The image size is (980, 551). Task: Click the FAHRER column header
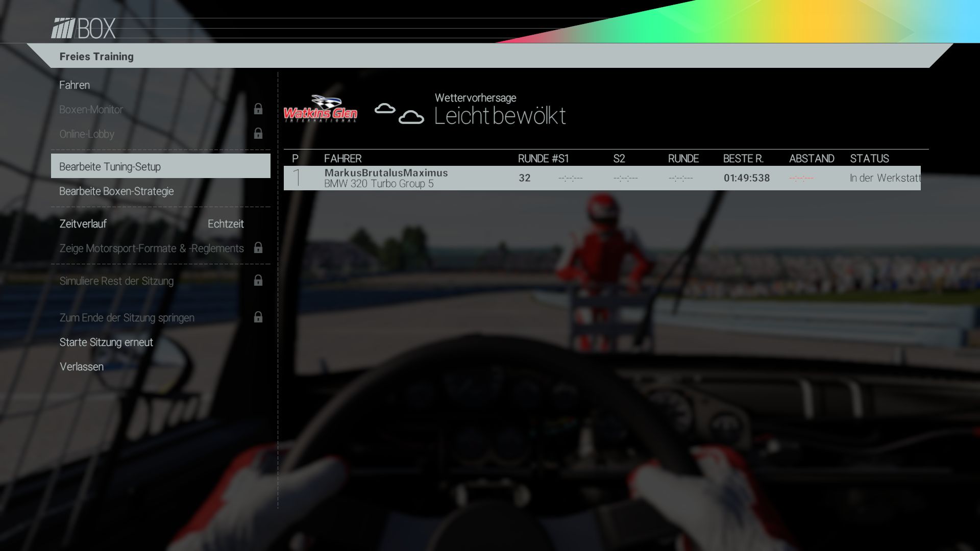tap(342, 159)
